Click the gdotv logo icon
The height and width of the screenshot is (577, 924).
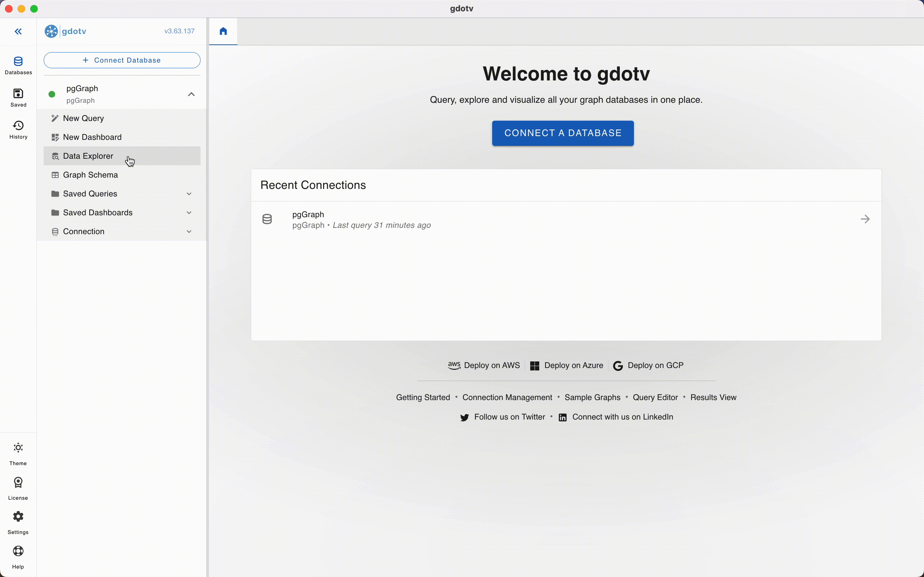pos(51,31)
